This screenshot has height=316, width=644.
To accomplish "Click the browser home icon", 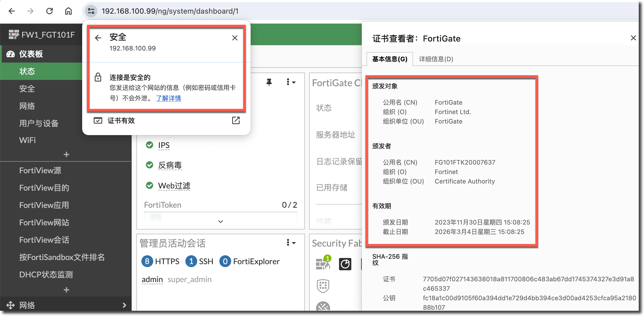I will 68,11.
